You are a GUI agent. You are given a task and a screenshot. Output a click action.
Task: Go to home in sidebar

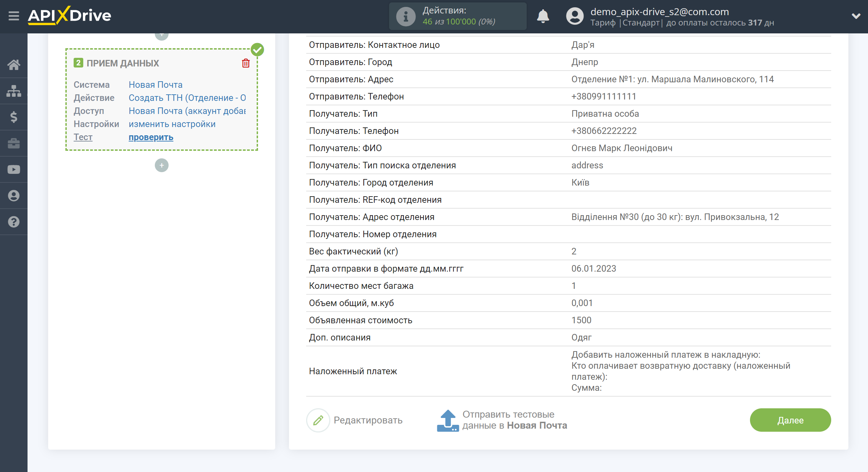[14, 65]
